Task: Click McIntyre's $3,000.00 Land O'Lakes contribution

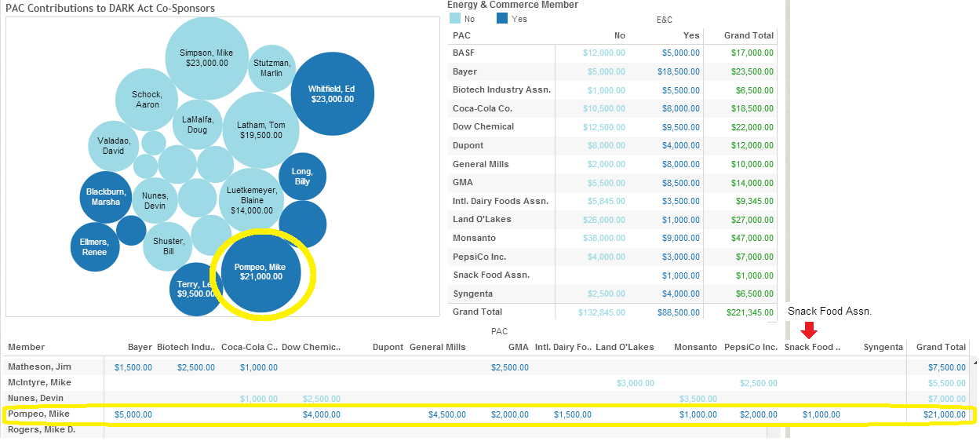Action: tap(636, 383)
